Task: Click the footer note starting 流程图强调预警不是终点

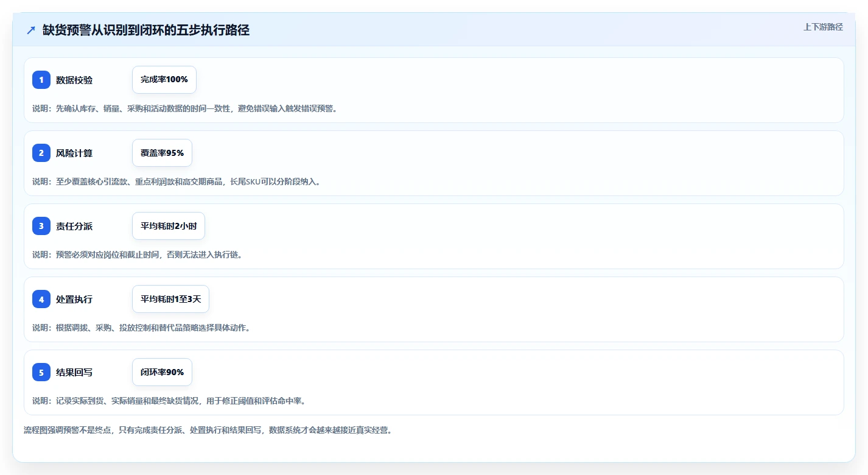Action: point(208,430)
